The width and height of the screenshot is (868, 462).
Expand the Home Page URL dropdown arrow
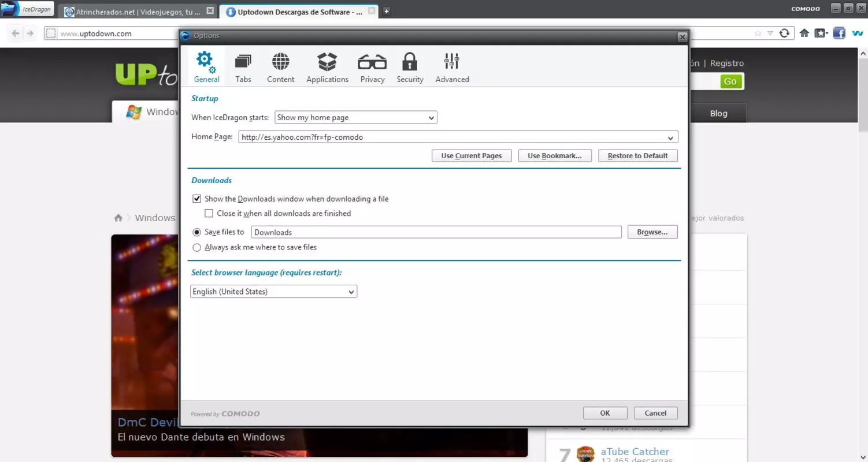point(670,137)
